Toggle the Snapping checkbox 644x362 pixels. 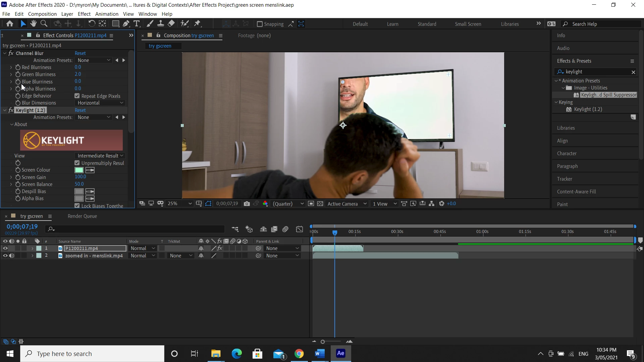coord(260,24)
